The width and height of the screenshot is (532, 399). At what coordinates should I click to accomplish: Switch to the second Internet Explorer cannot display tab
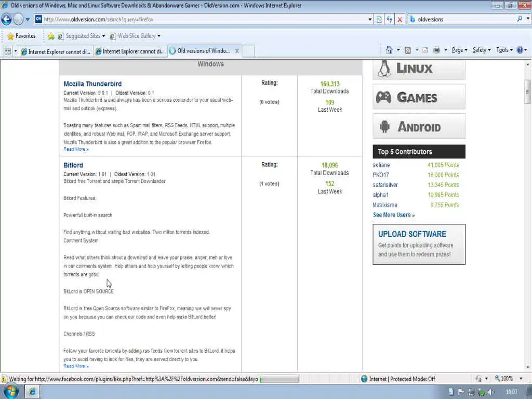130,51
